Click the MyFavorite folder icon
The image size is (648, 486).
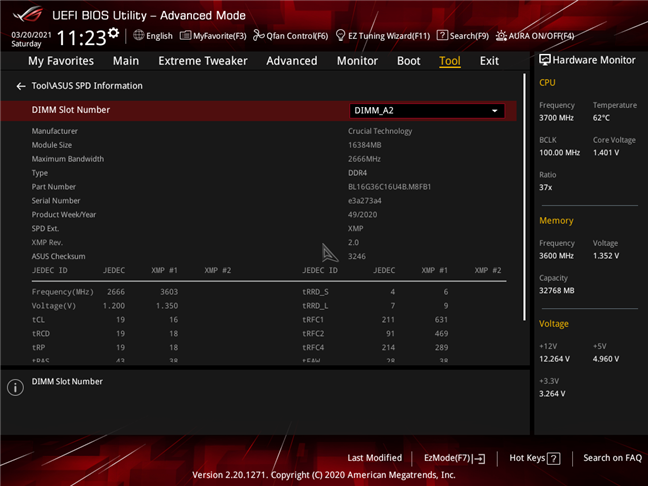click(x=185, y=36)
